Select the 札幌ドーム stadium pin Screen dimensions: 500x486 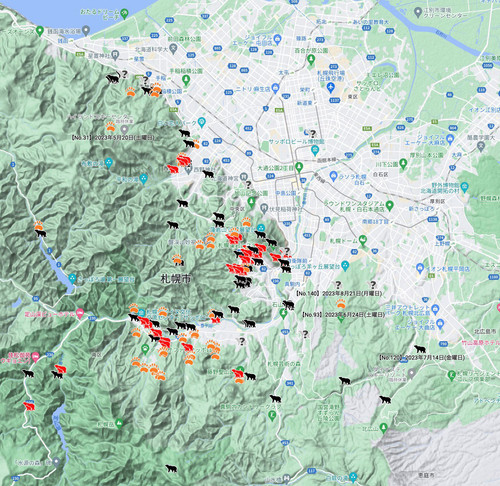[x=363, y=240]
